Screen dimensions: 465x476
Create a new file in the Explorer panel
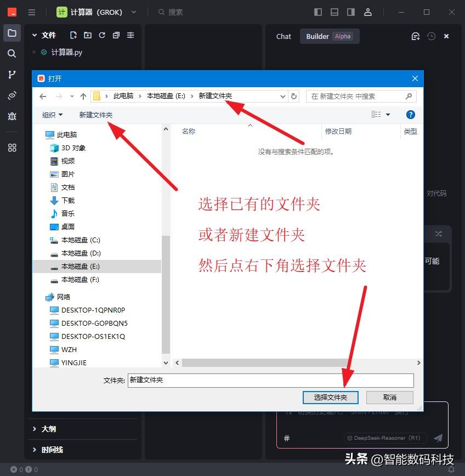point(73,35)
